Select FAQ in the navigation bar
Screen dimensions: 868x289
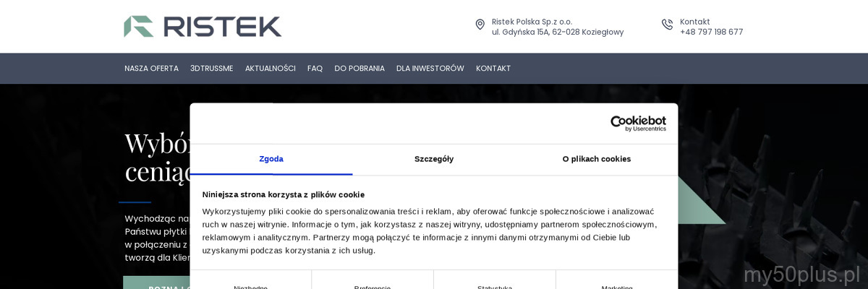[x=315, y=69]
